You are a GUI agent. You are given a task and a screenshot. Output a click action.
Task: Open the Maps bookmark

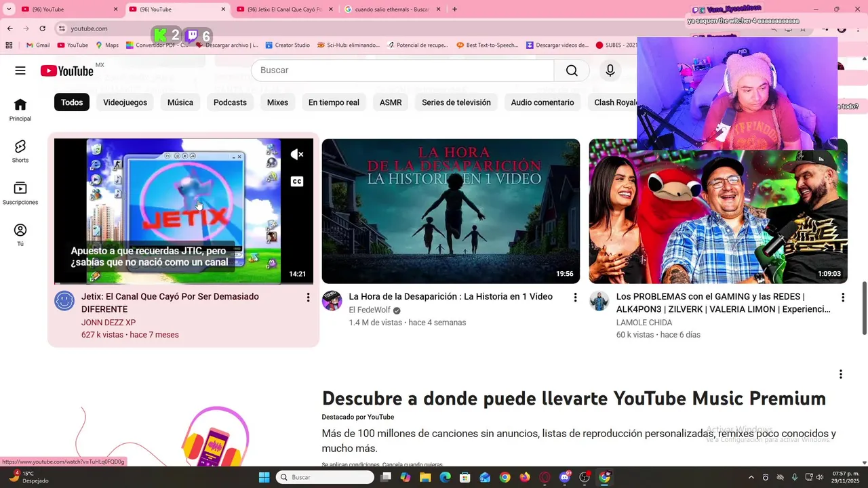pyautogui.click(x=107, y=45)
